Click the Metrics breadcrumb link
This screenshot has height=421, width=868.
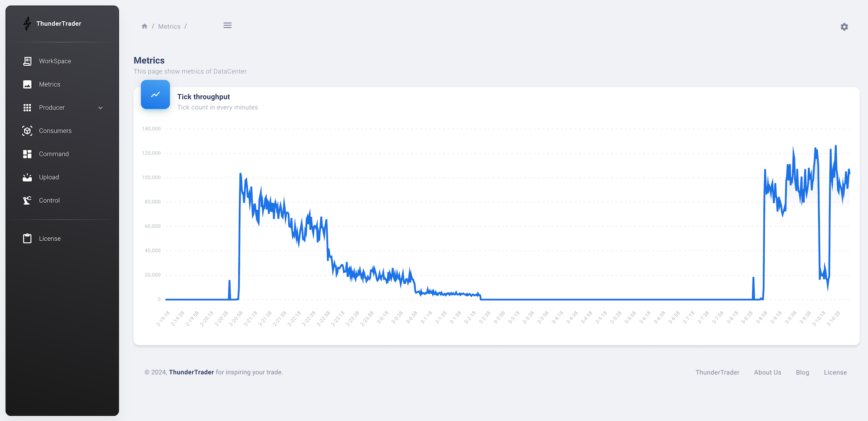click(x=169, y=27)
